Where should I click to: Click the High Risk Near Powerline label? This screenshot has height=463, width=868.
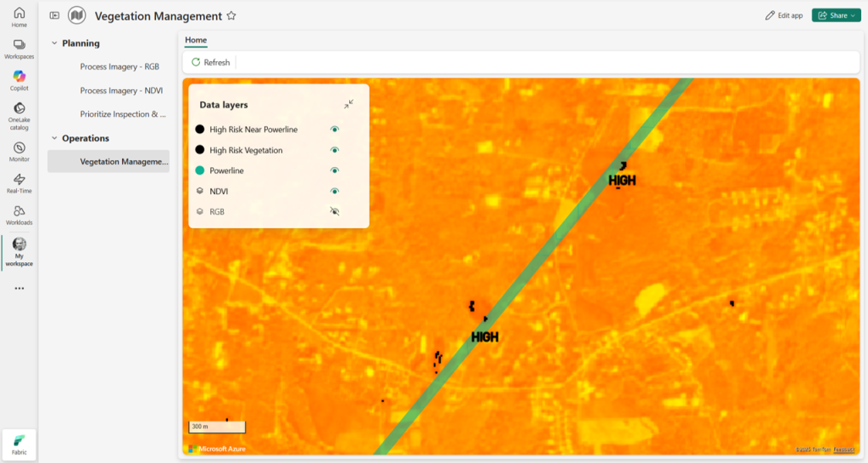click(x=253, y=129)
